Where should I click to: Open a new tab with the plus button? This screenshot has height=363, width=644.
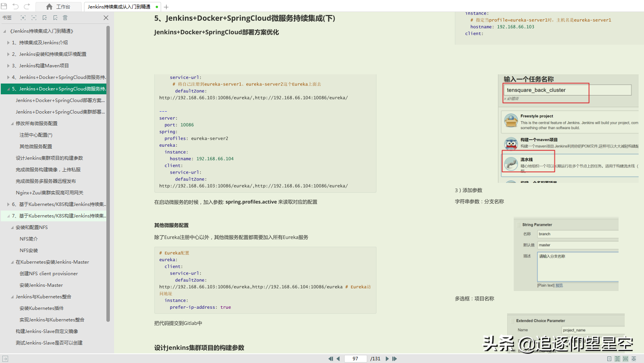coord(166,7)
